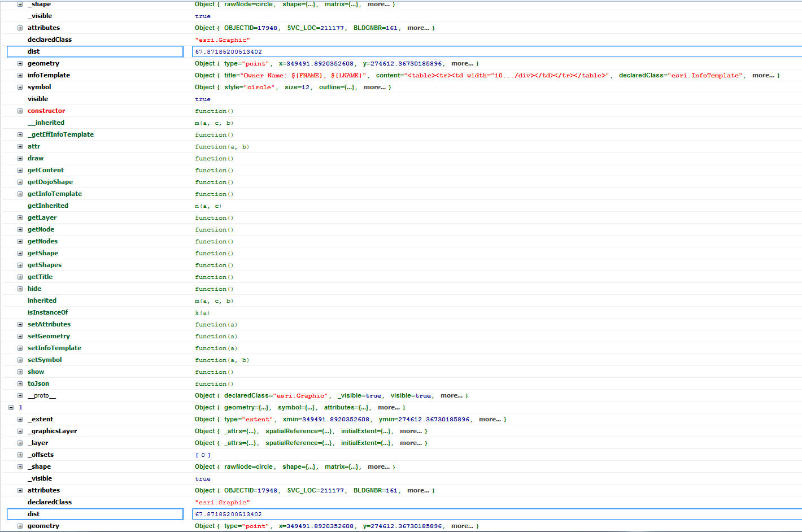Open the symbol Object value style="circle"
The image size is (802, 532).
(x=293, y=87)
